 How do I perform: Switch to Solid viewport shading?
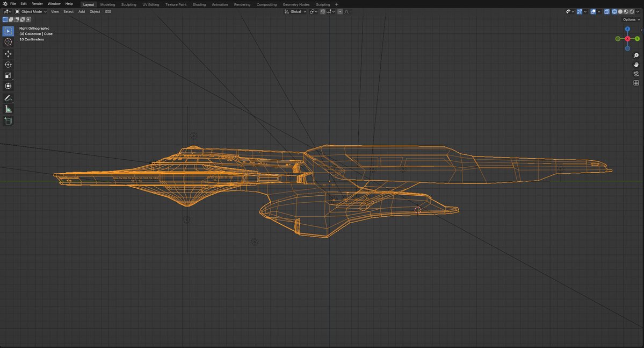pyautogui.click(x=620, y=11)
